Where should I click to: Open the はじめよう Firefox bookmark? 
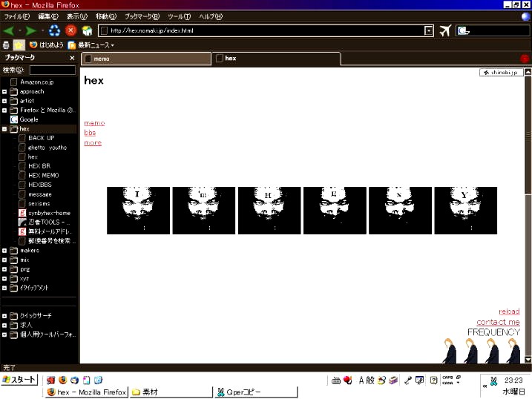click(47, 44)
